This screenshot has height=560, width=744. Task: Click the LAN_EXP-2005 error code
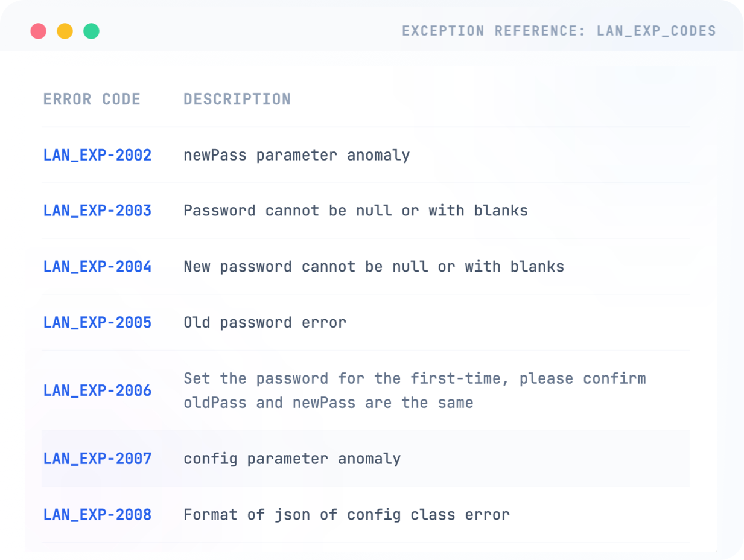pos(97,322)
